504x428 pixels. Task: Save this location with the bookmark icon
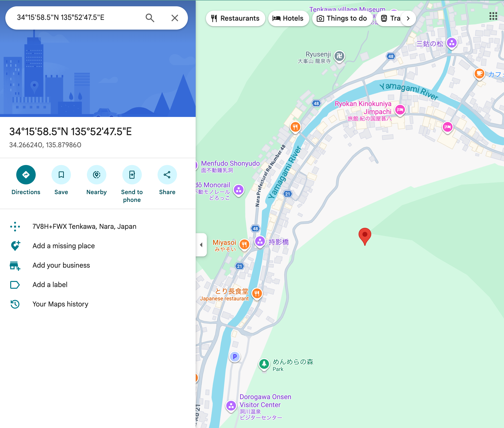(x=61, y=175)
